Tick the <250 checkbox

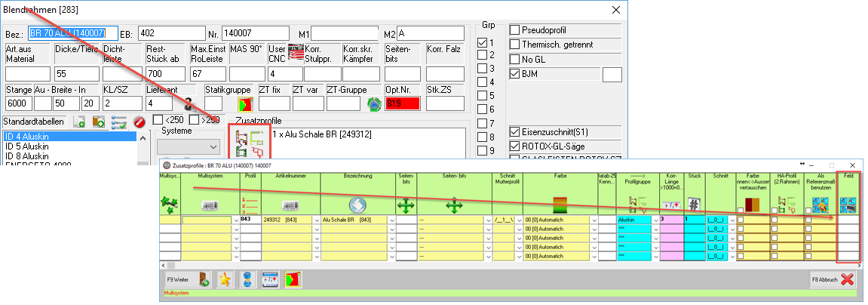pos(157,120)
